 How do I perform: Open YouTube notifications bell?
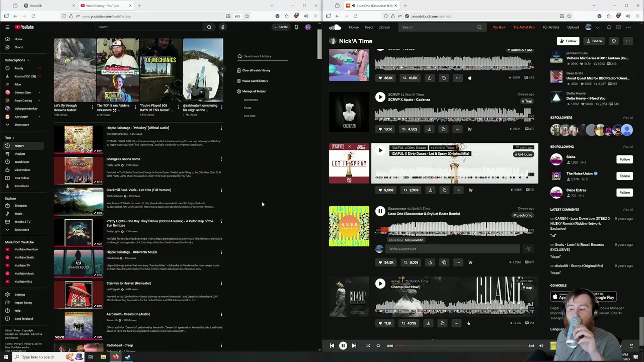(296, 27)
